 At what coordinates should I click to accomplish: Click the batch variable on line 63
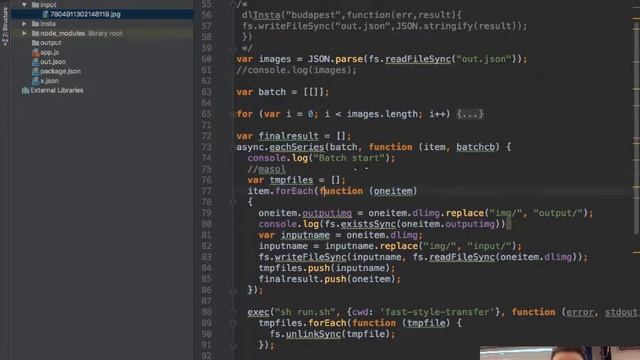click(x=272, y=92)
